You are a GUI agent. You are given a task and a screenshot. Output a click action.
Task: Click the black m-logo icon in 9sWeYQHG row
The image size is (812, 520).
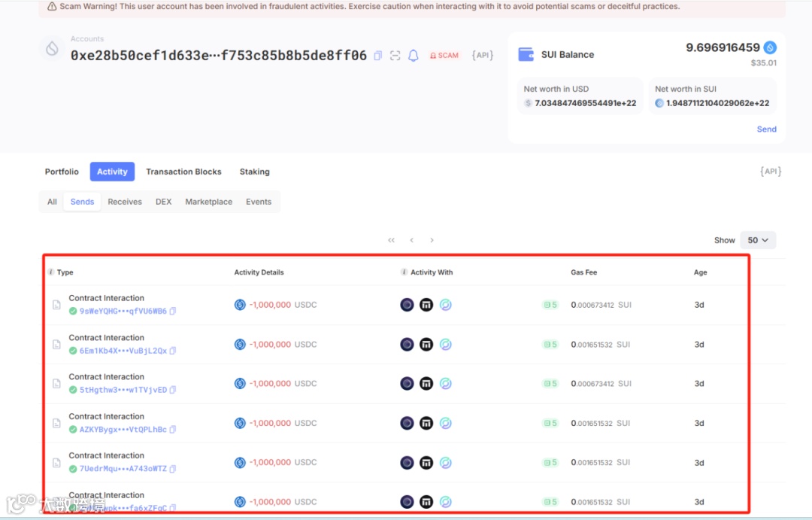[x=426, y=305]
